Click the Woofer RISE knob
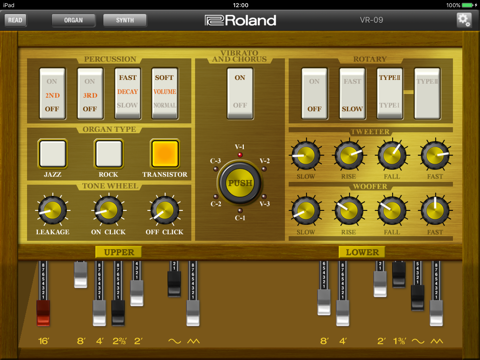Viewport: 480px width, 360px height. point(349,211)
